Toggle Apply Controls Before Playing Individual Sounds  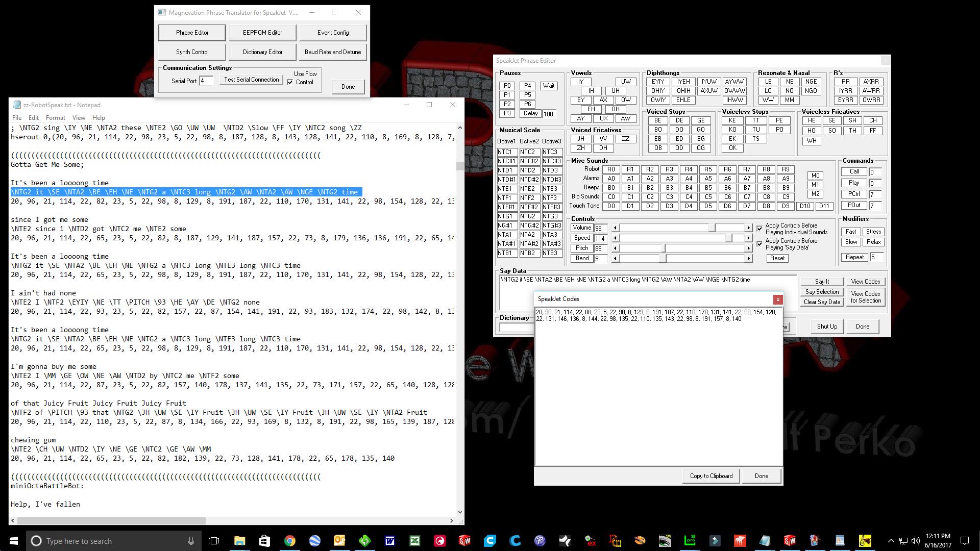coord(759,228)
